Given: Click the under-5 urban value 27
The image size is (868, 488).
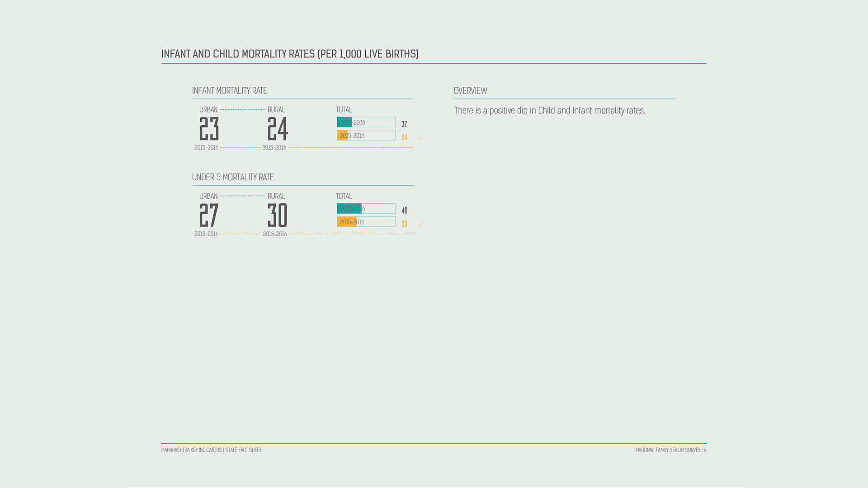Looking at the screenshot, I should (x=209, y=216).
